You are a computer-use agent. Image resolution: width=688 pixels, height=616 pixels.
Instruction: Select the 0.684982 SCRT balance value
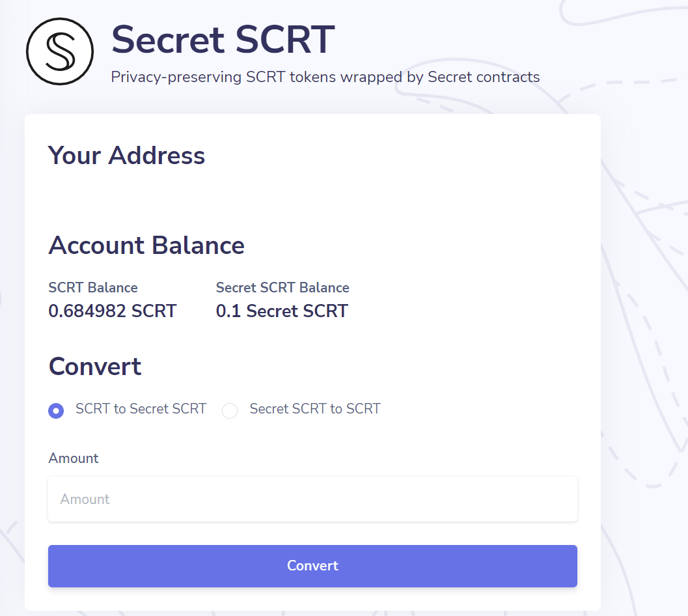click(112, 311)
